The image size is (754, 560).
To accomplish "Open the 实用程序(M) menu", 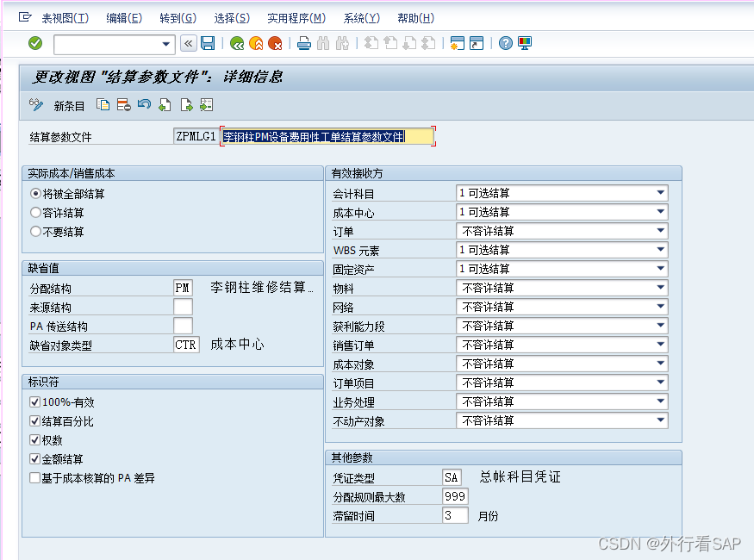I will point(296,18).
